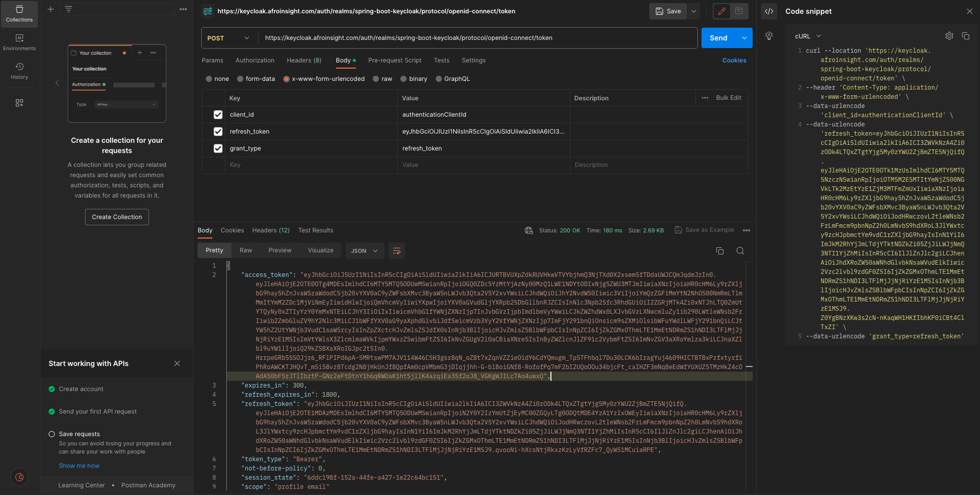Click the network globe icon near Status
The image size is (980, 495).
(529, 230)
